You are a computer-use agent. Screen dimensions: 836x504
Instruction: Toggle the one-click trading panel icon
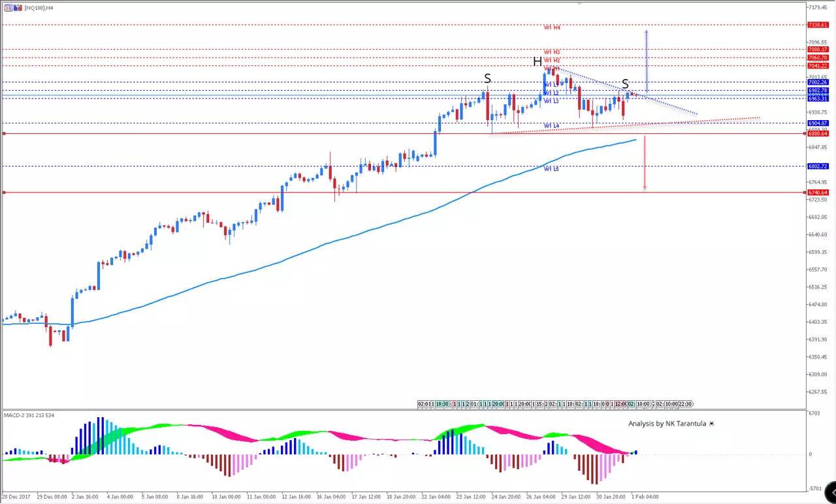click(x=8, y=8)
